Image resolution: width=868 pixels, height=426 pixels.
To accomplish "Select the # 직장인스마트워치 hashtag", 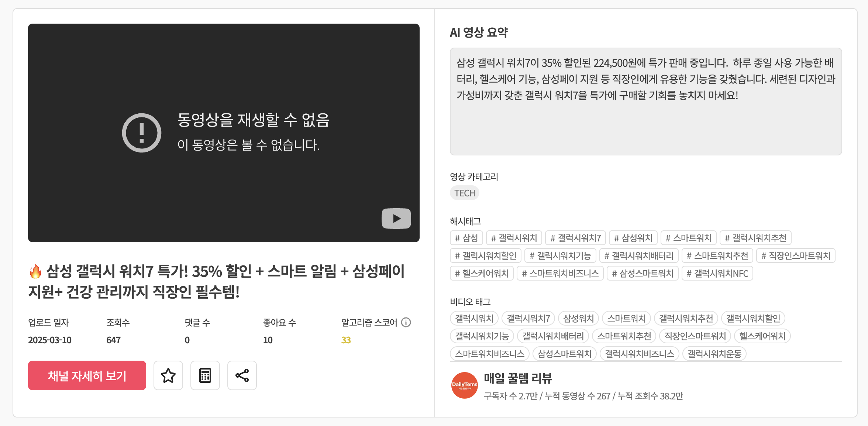I will coord(796,255).
